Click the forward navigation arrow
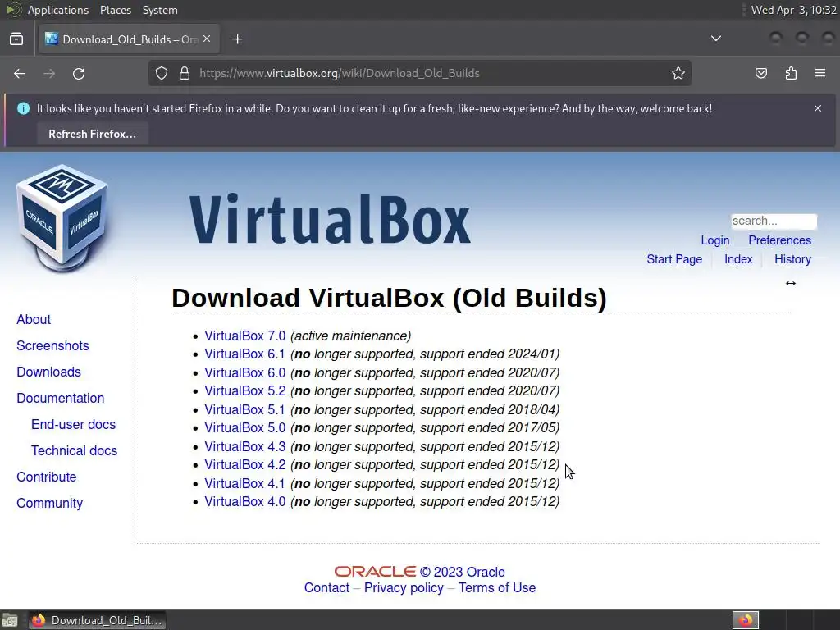This screenshot has width=840, height=630. pos(49,73)
